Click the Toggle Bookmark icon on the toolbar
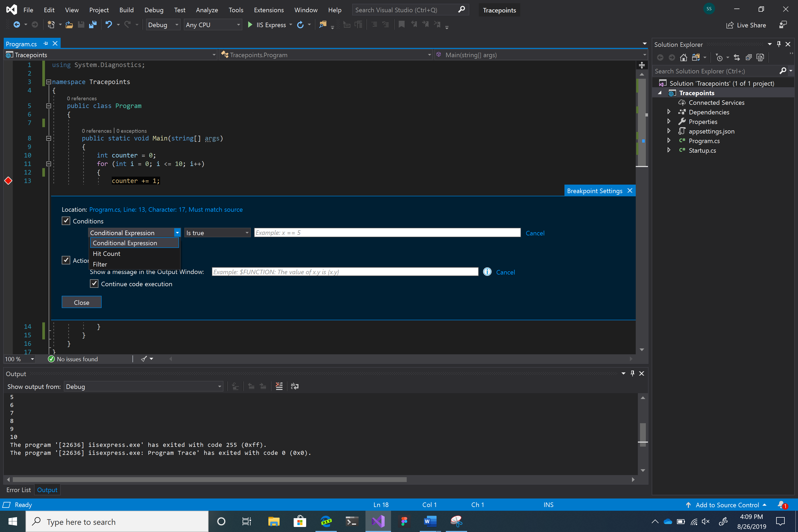This screenshot has height=532, width=798. pyautogui.click(x=402, y=24)
